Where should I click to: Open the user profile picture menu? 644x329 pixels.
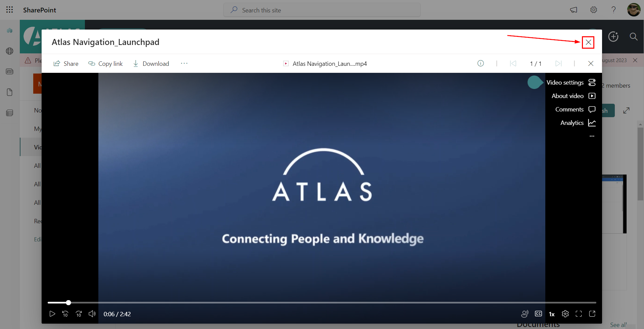tap(634, 10)
